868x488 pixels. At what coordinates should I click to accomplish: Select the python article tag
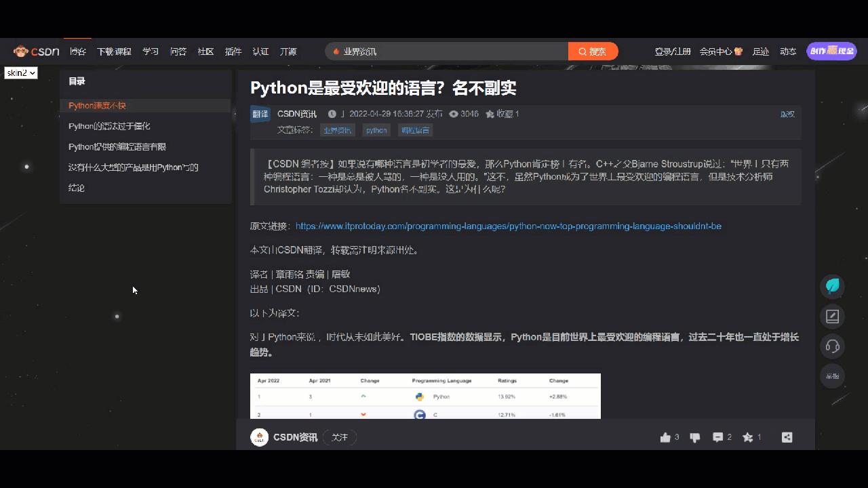[376, 130]
